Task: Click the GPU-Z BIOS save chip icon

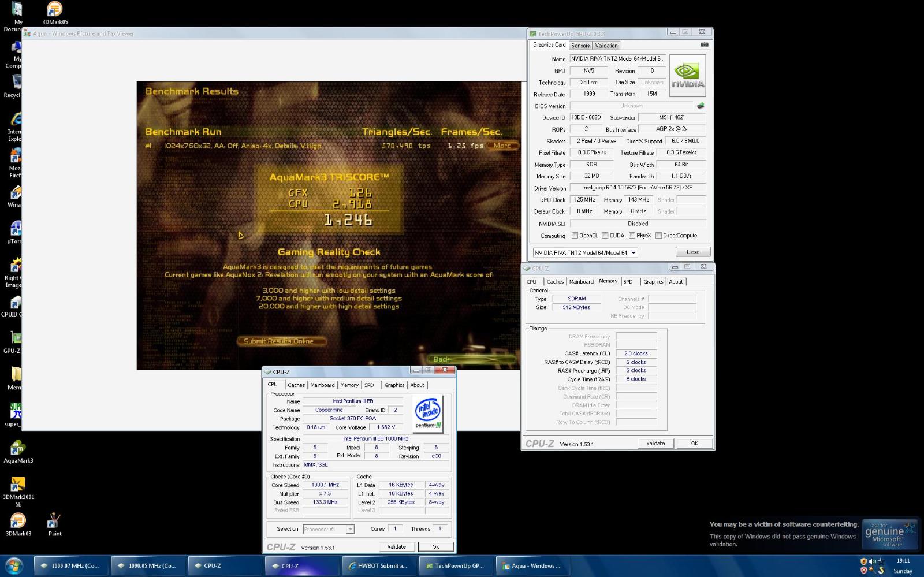Action: click(701, 106)
